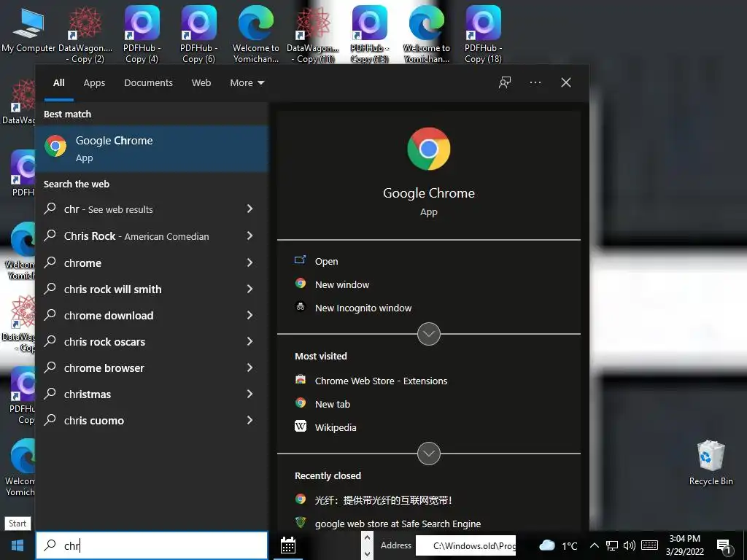Screen dimensions: 747x560
Task: Select the Recycle Bin desktop icon
Action: [711, 463]
